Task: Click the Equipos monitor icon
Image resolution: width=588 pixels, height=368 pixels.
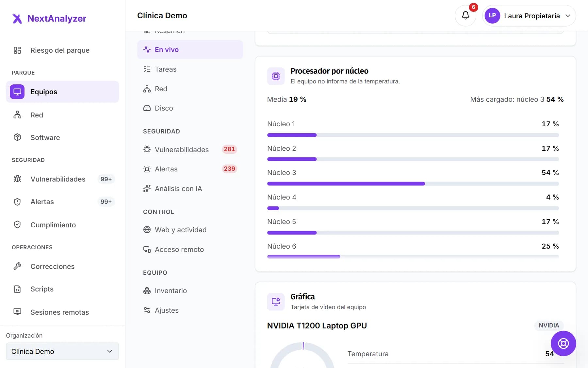Action: 17,92
